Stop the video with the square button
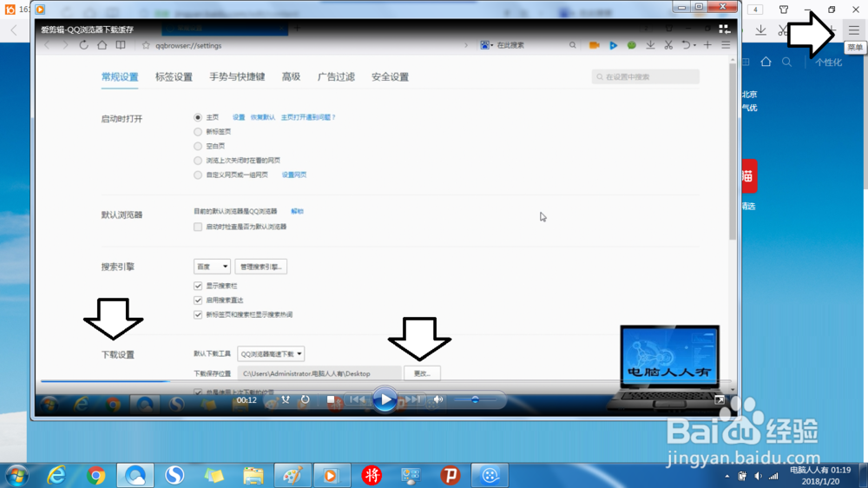868x488 pixels. (x=331, y=399)
